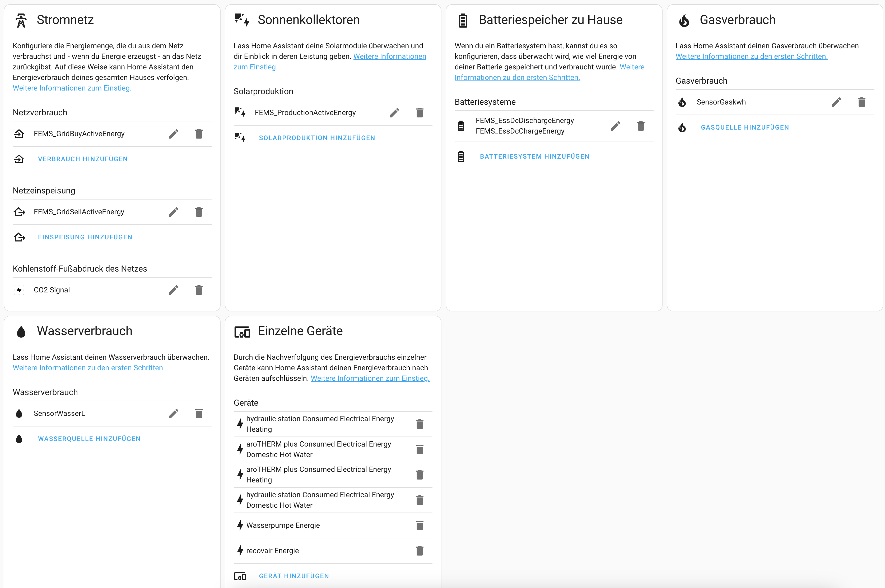
Task: Delete aroTHERM plus Domestic Hot Water device
Action: pos(420,449)
